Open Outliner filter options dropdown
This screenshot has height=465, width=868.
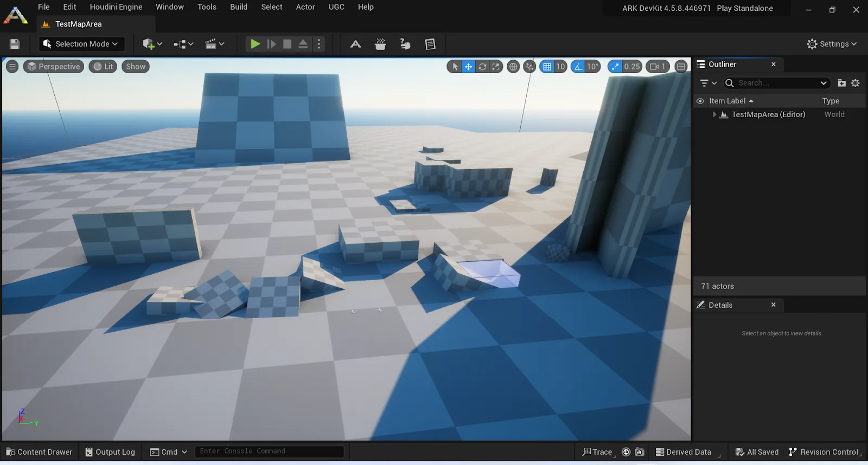(x=709, y=83)
